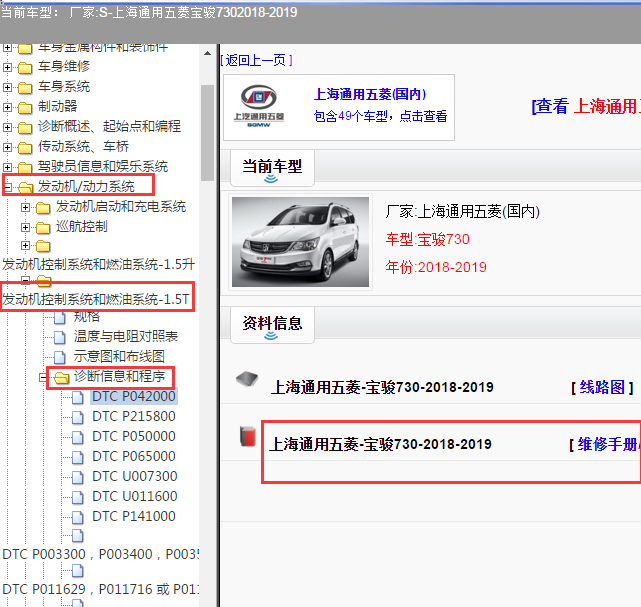The width and height of the screenshot is (641, 607).
Task: Collapse the 诊断信息和程序 folder
Action: [43, 377]
